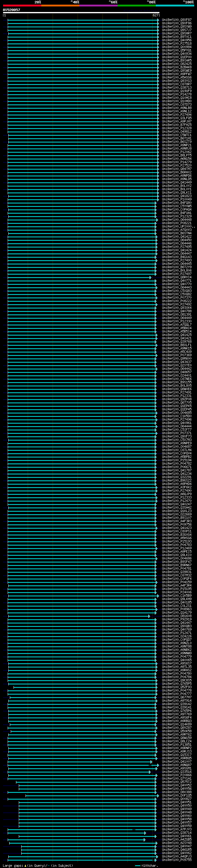Screen dimensions: 197x868
Task: Click the purple ~60% identity legend segment
Action: (x=99, y=6)
